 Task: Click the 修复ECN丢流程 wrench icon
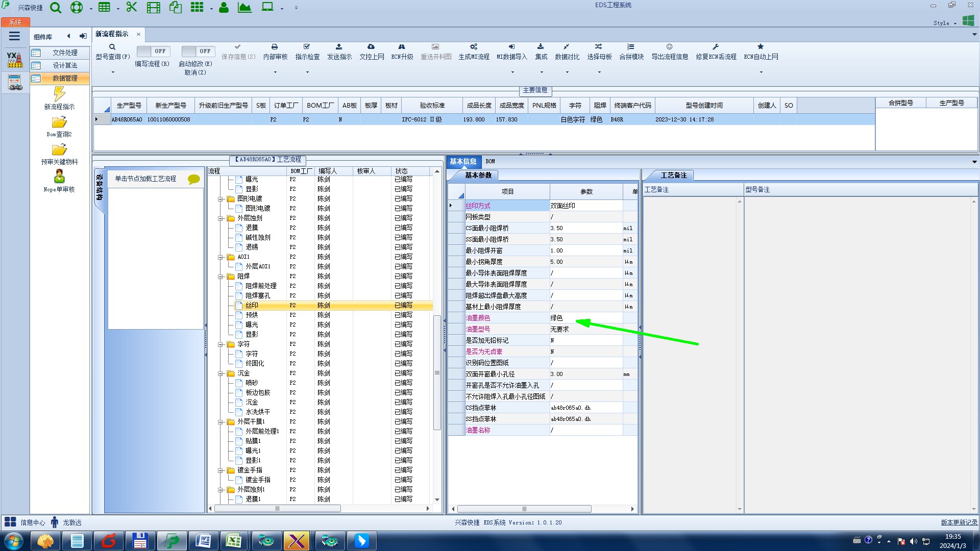[716, 47]
